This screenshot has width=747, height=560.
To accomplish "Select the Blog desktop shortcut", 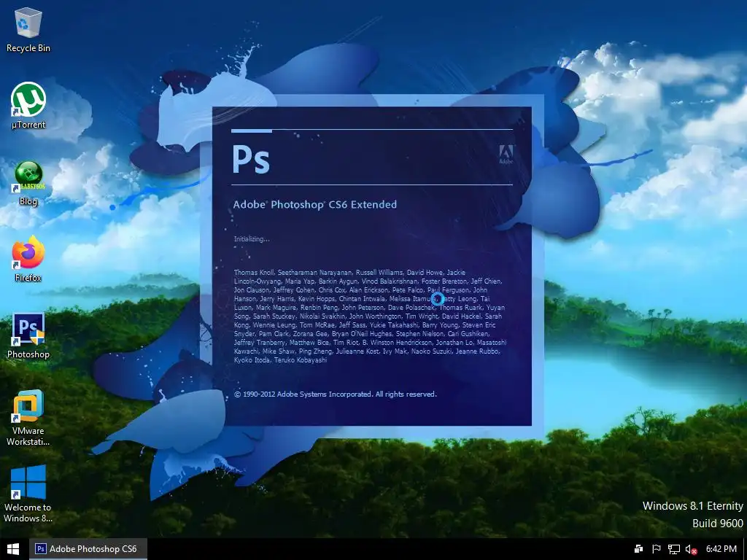I will [28, 183].
